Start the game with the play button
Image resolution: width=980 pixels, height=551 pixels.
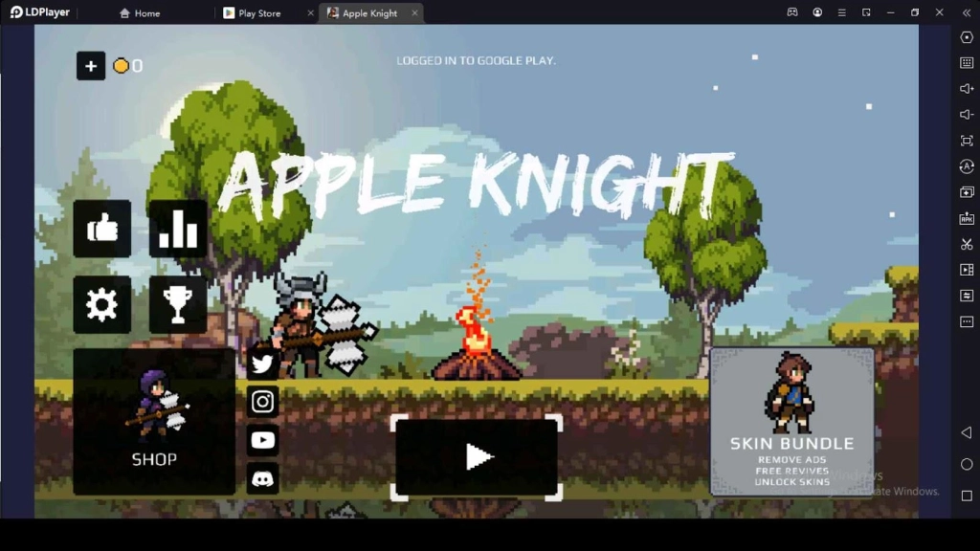coord(477,457)
